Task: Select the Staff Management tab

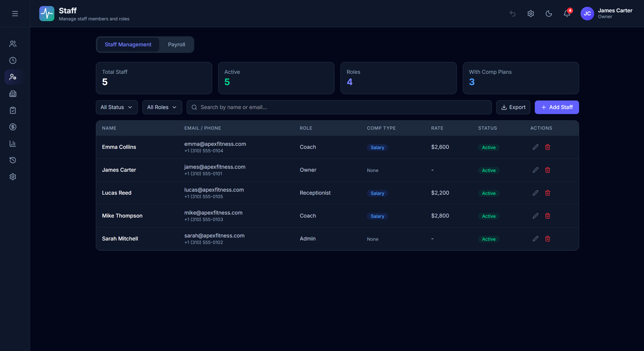Action: pyautogui.click(x=128, y=44)
